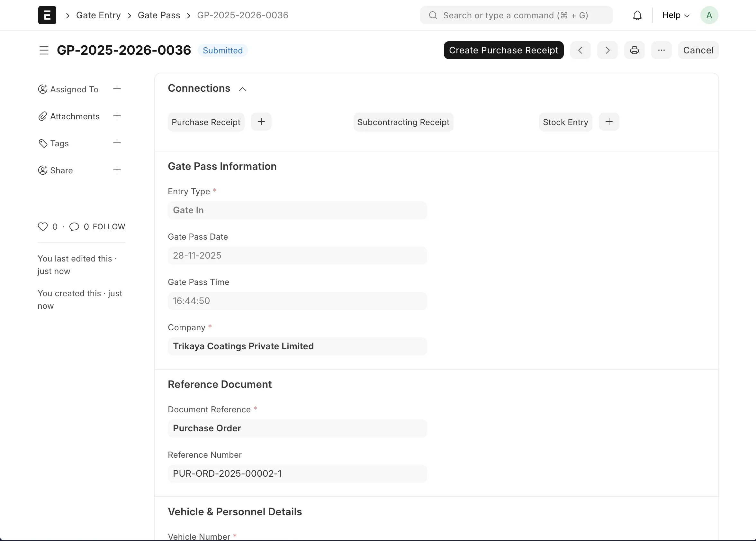Open notifications bell

coord(637,15)
